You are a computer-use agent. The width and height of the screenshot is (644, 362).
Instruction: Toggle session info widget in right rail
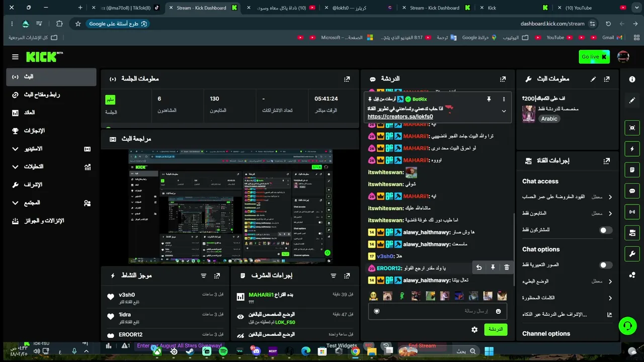(x=632, y=212)
